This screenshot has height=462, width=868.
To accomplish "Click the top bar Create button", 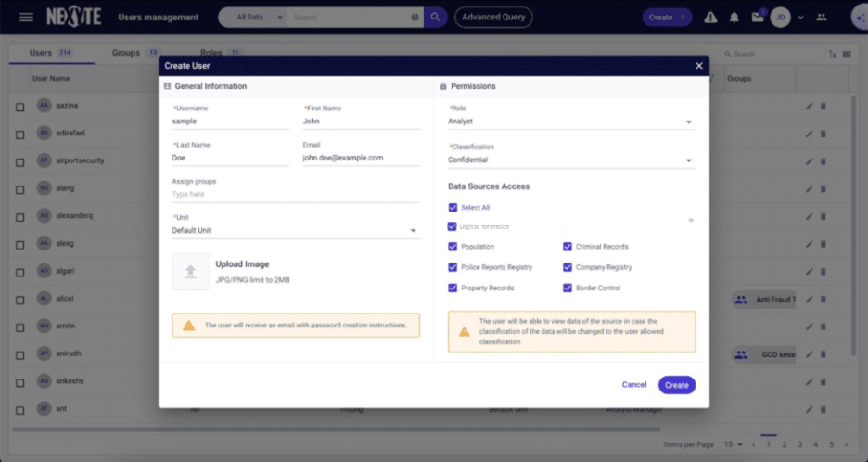I will (x=667, y=18).
